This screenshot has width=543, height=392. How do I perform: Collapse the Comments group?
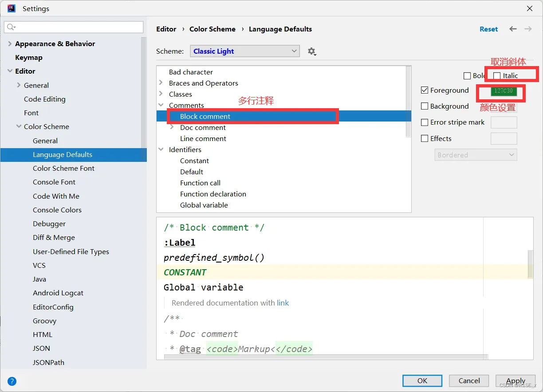(x=161, y=105)
